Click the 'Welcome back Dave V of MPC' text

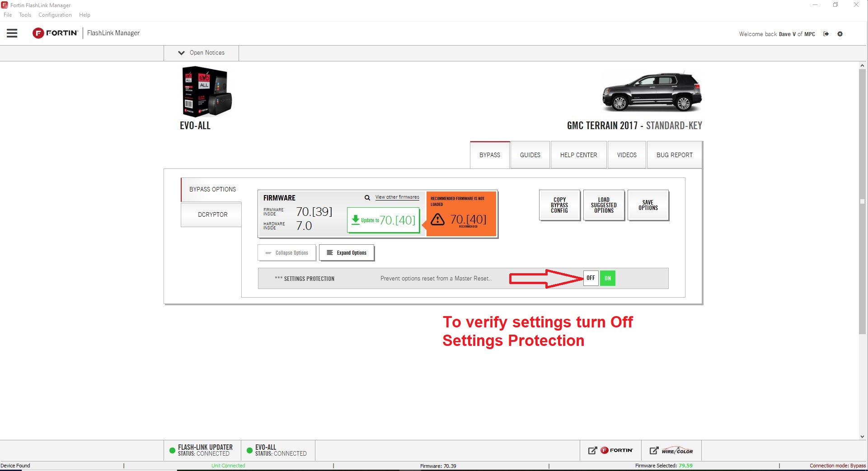pos(777,34)
